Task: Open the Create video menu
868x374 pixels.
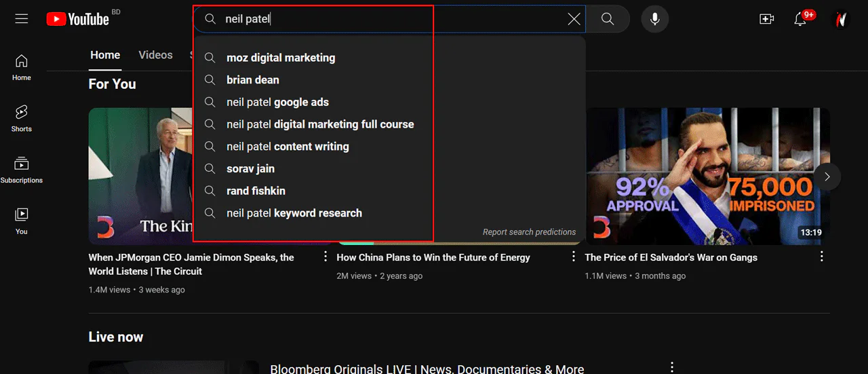Action: coord(767,19)
